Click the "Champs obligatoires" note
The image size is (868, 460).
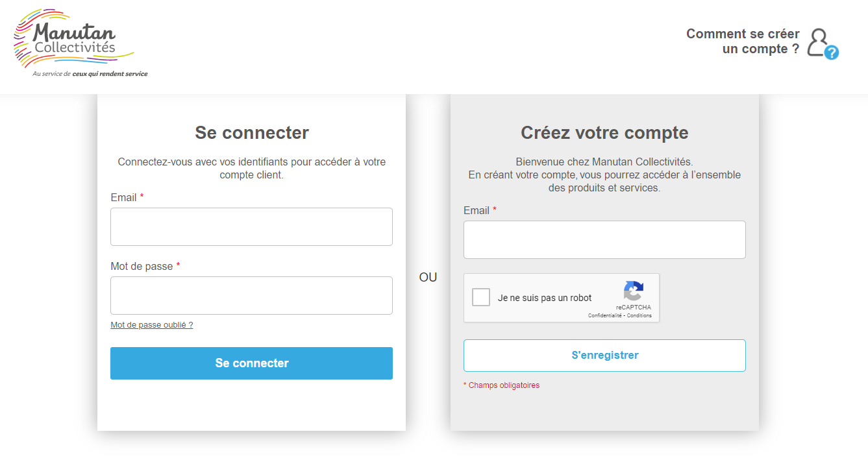(x=504, y=385)
